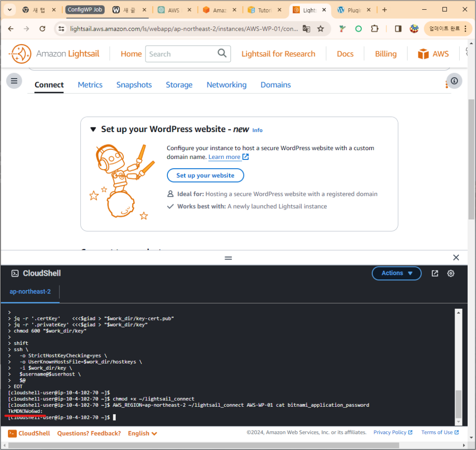Go to Lightsail Home
The image size is (476, 450).
(131, 54)
